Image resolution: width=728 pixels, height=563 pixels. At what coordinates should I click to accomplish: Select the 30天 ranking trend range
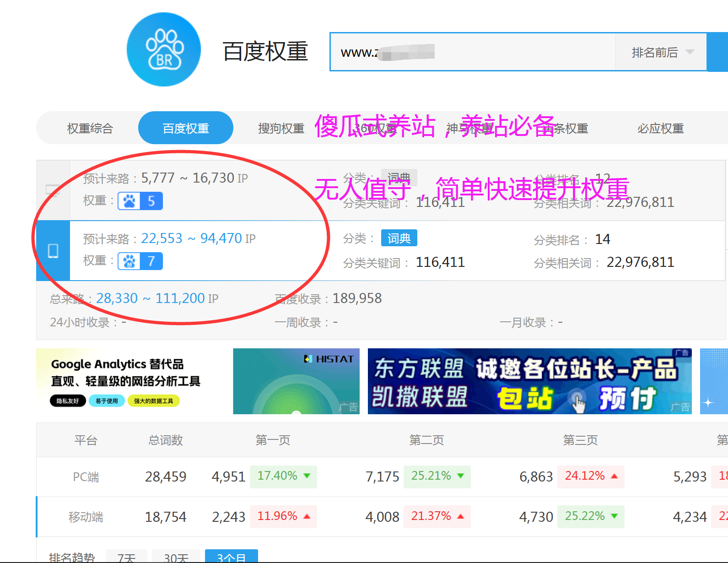(176, 557)
